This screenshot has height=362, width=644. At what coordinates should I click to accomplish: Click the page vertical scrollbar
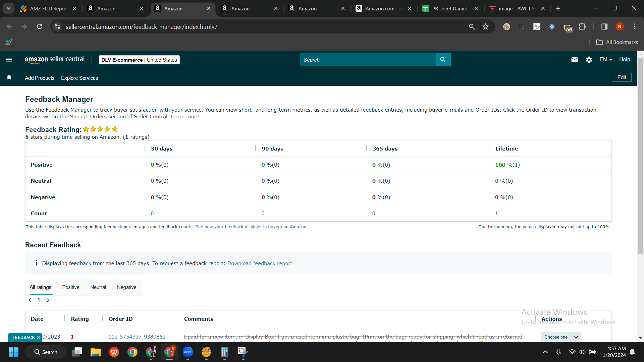click(640, 156)
